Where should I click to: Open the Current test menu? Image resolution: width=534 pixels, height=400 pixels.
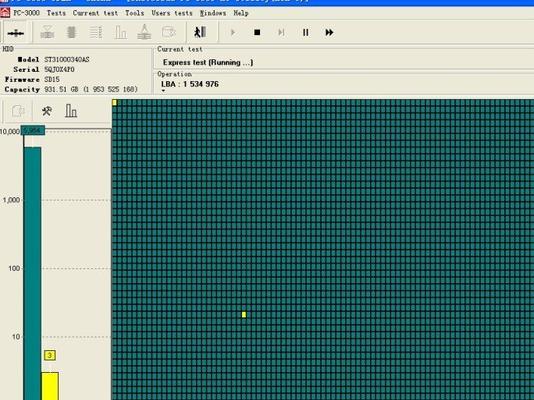pos(95,13)
